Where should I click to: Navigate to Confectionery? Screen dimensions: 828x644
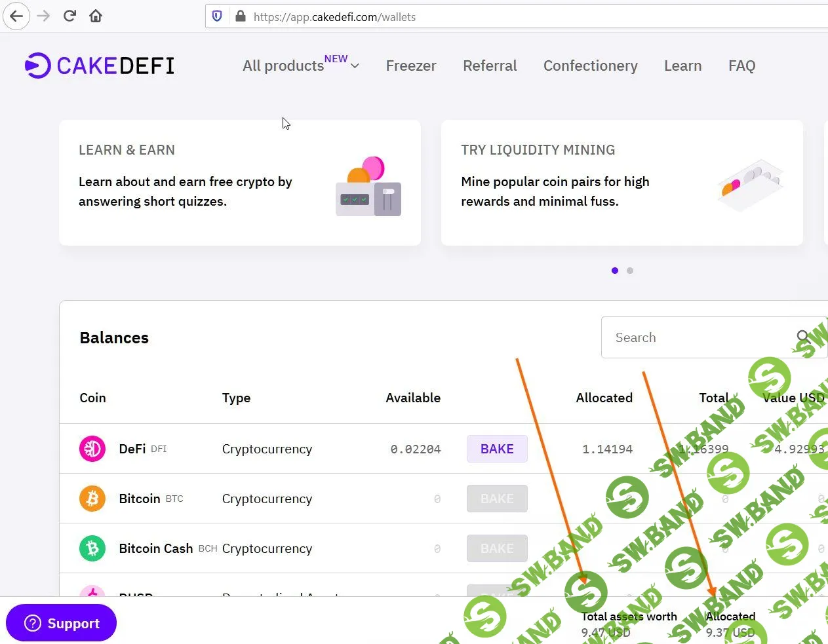coord(590,66)
